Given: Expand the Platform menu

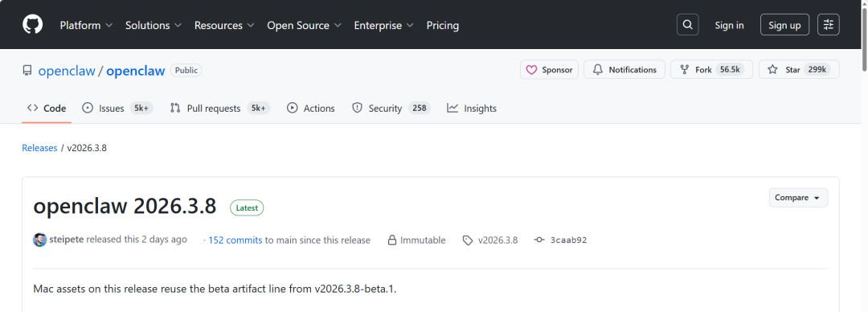Looking at the screenshot, I should tap(86, 25).
